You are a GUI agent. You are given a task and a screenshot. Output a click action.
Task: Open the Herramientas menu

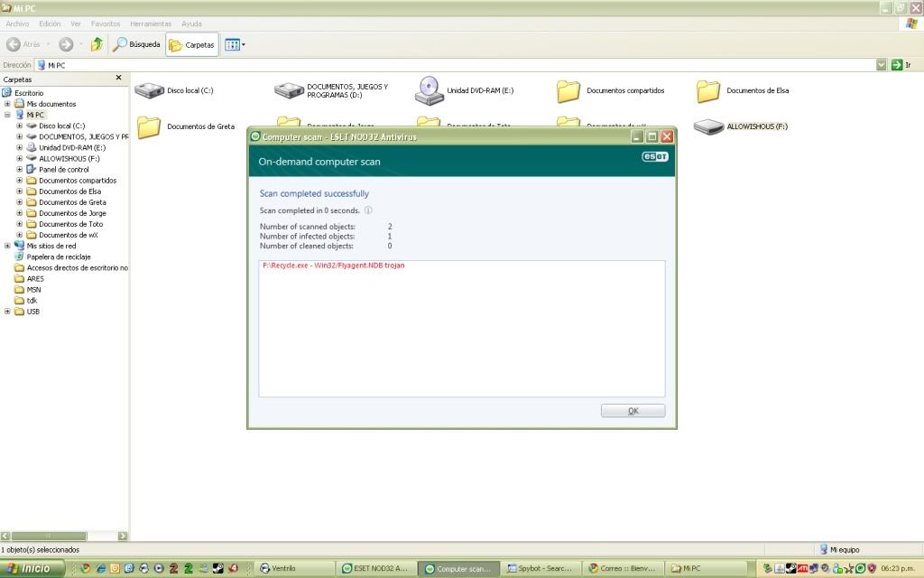[151, 24]
